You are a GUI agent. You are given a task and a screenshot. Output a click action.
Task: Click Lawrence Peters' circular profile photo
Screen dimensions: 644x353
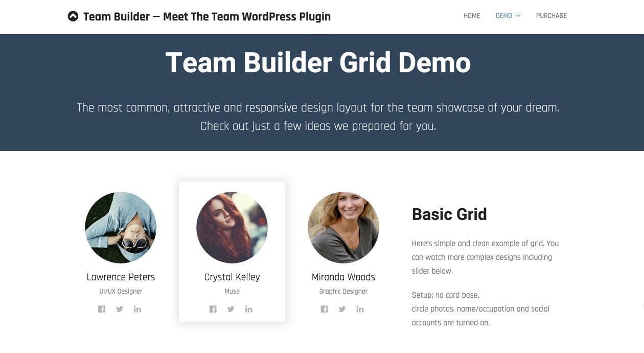(120, 227)
